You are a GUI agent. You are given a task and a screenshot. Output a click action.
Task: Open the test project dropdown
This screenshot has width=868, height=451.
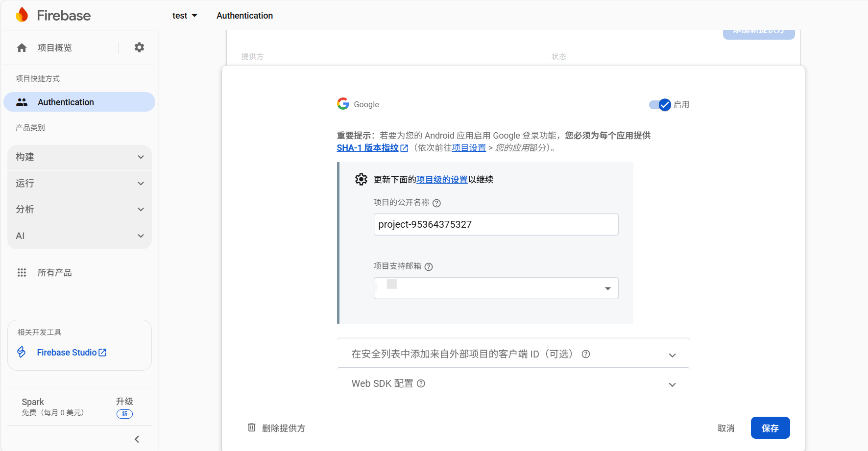[x=185, y=15]
